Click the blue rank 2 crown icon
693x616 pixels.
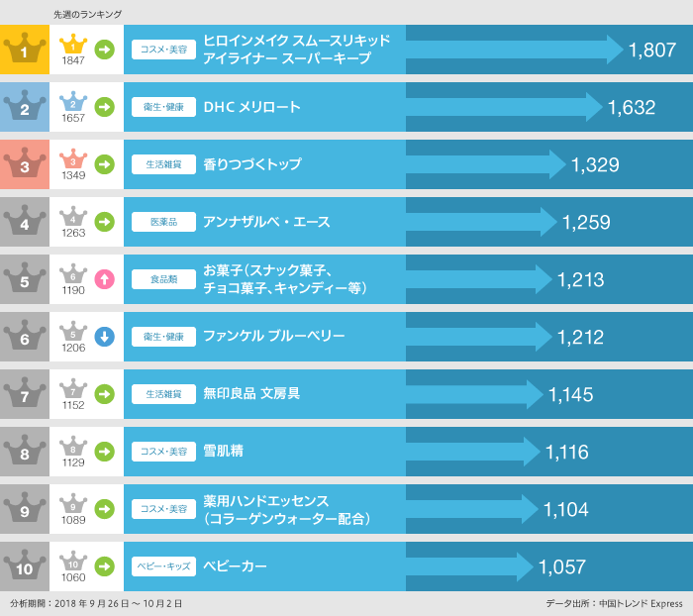(x=25, y=107)
